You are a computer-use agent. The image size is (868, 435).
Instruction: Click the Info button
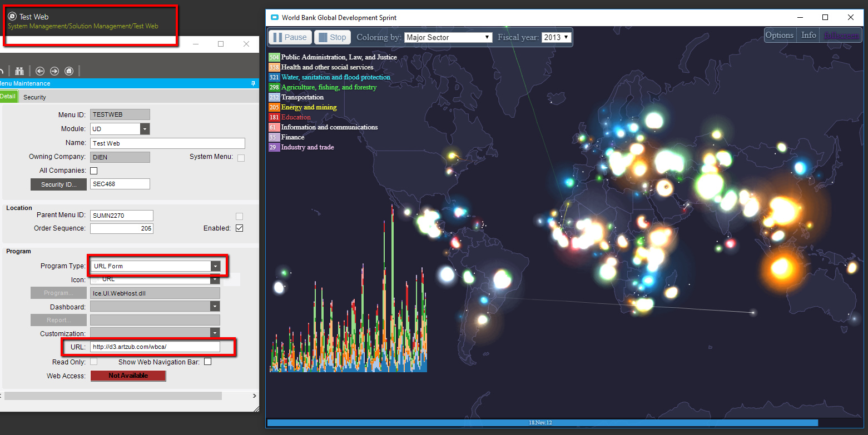pyautogui.click(x=809, y=35)
